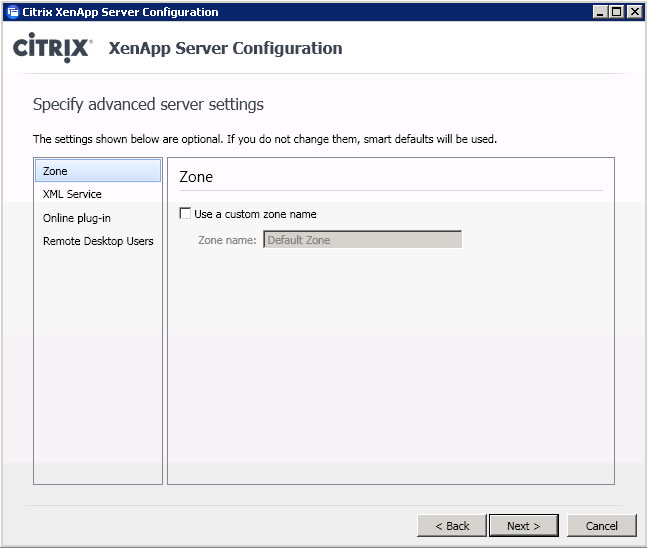This screenshot has height=548, width=647.
Task: Open Remote Desktop Users settings
Action: [x=98, y=241]
